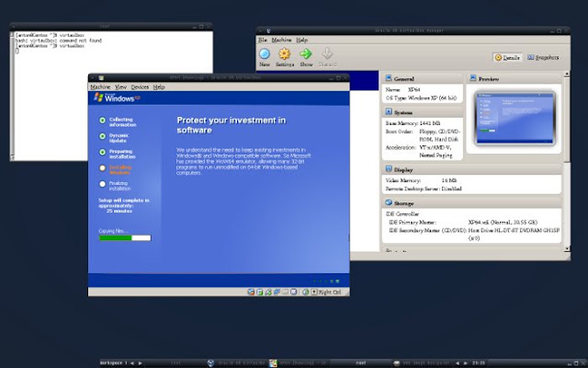Collapse the Preview section header
Image resolution: width=588 pixels, height=368 pixels.
tap(514, 78)
